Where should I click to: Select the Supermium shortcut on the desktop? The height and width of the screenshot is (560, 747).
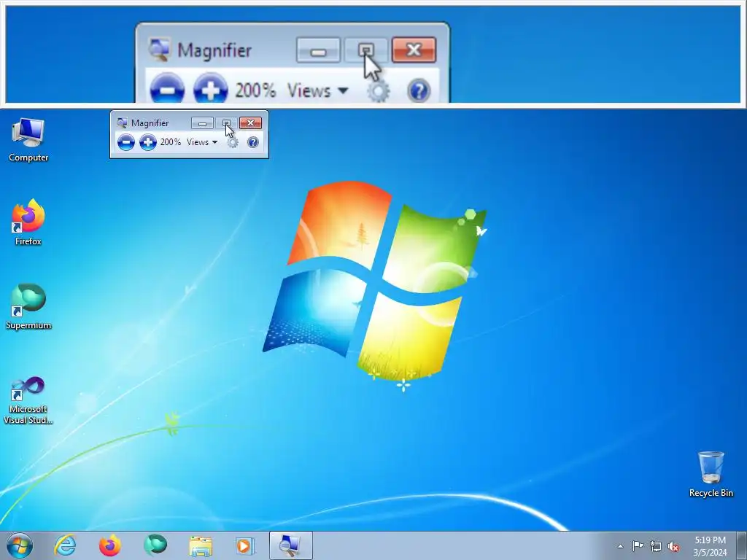(28, 307)
